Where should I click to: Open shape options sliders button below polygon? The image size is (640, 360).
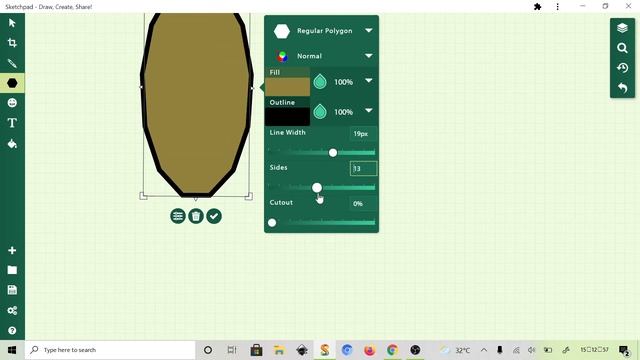[178, 216]
